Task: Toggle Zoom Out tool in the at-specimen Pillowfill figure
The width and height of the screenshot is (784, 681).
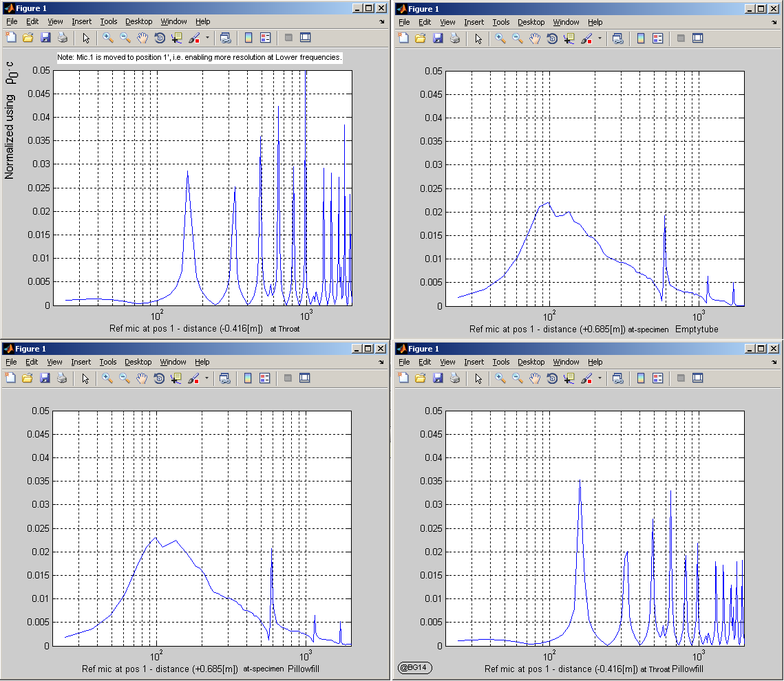Action: click(x=125, y=378)
